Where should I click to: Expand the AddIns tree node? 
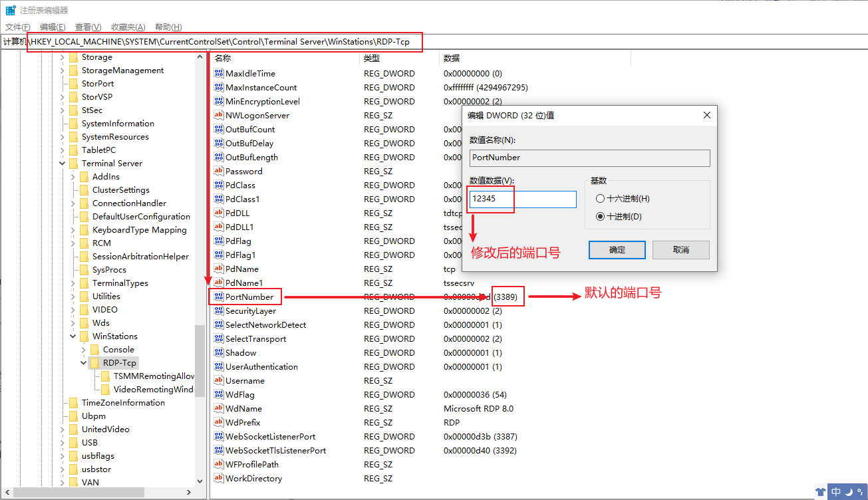pos(73,176)
